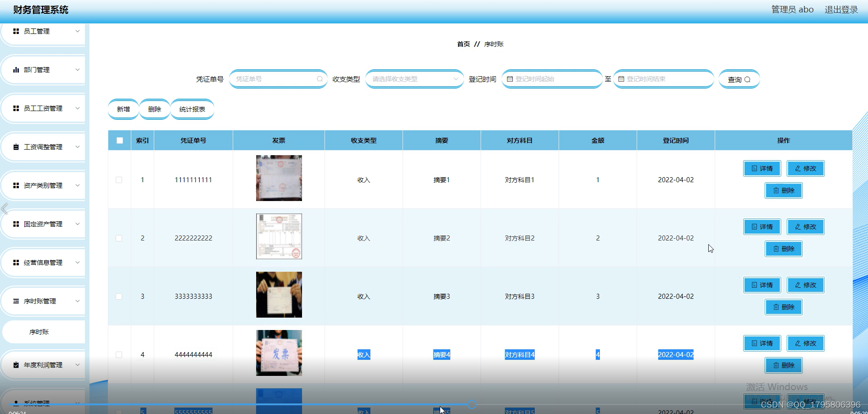Open 详情 for voucher 4444444444
Viewport: 868px width, 414px height.
pos(762,343)
